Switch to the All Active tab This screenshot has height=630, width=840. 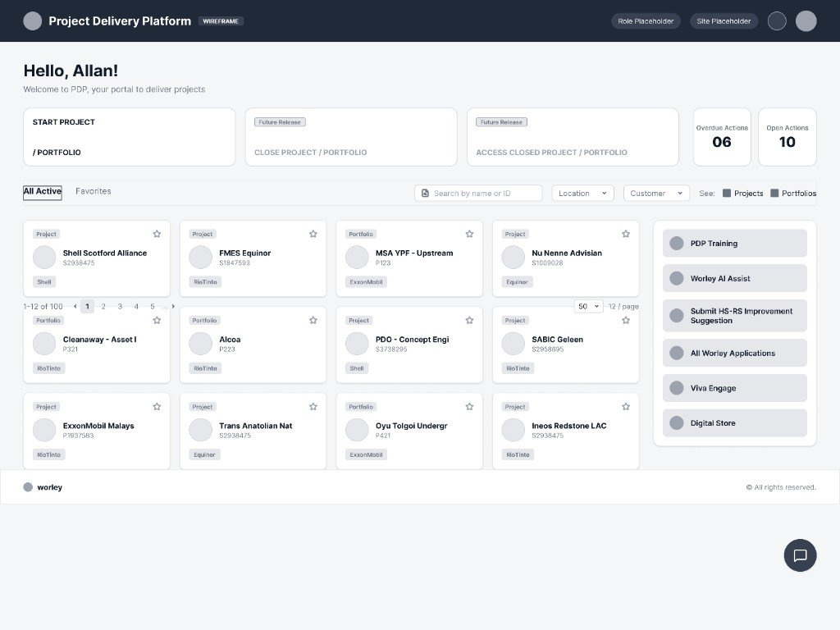coord(43,192)
